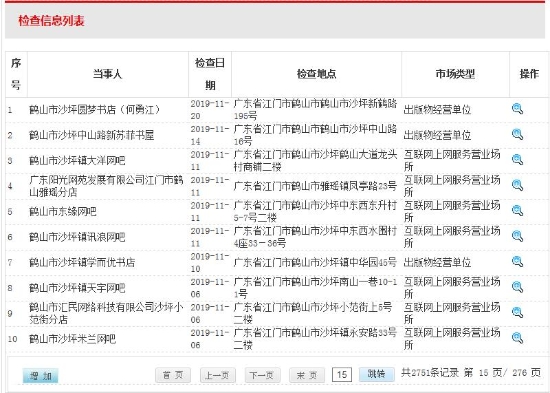Click the 市场类型 column header

pos(455,74)
